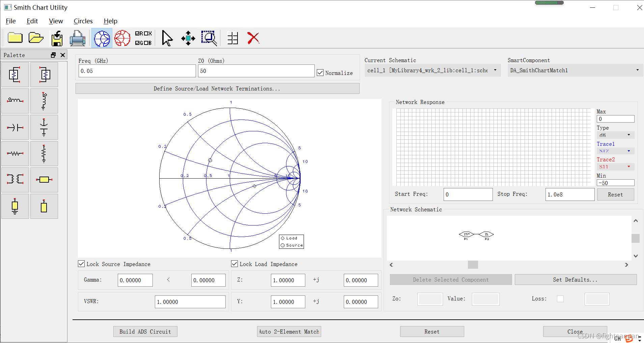The width and height of the screenshot is (644, 343).
Task: Click the Min value field
Action: pyautogui.click(x=615, y=183)
